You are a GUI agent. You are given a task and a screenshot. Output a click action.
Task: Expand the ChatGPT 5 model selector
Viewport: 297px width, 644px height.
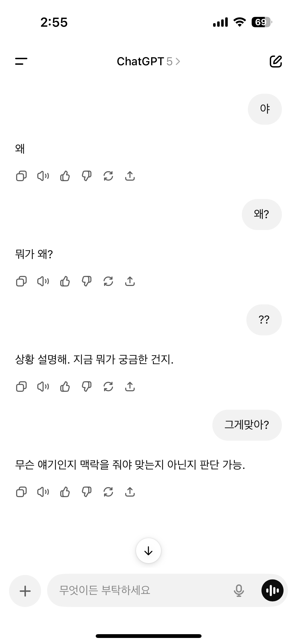point(148,61)
